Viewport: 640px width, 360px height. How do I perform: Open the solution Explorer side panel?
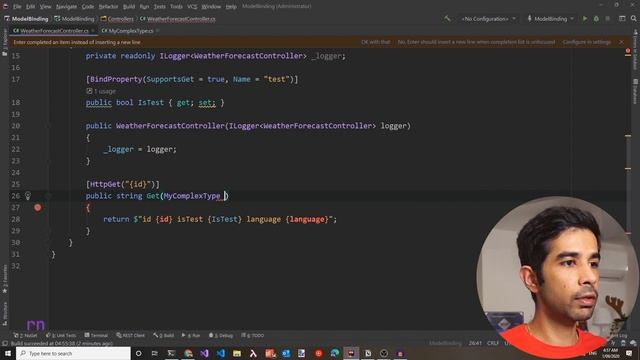click(4, 43)
